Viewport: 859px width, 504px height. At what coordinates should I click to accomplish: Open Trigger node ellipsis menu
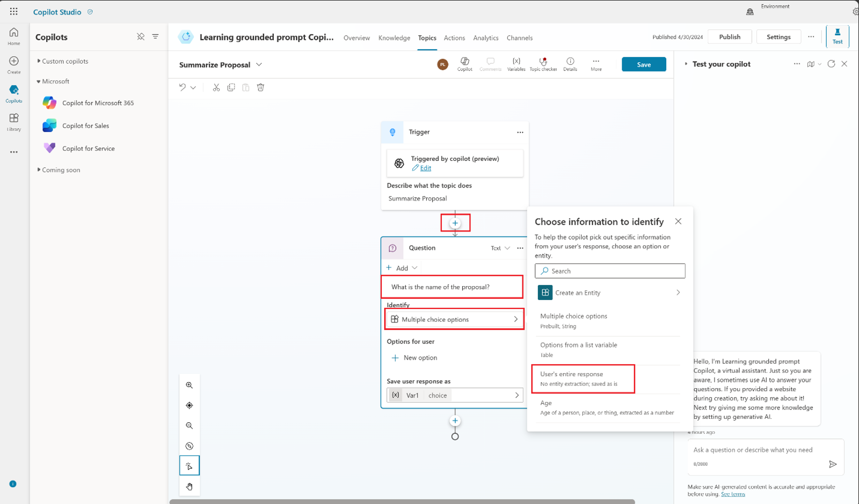pyautogui.click(x=520, y=132)
